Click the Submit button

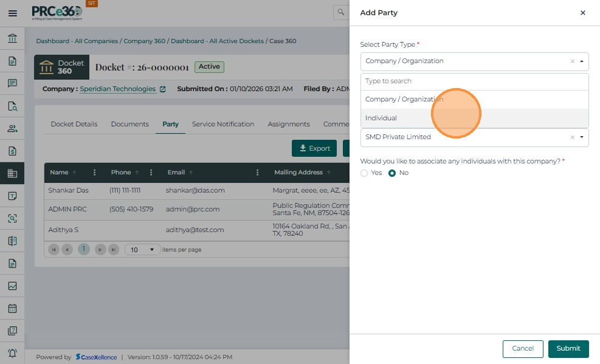pyautogui.click(x=568, y=349)
